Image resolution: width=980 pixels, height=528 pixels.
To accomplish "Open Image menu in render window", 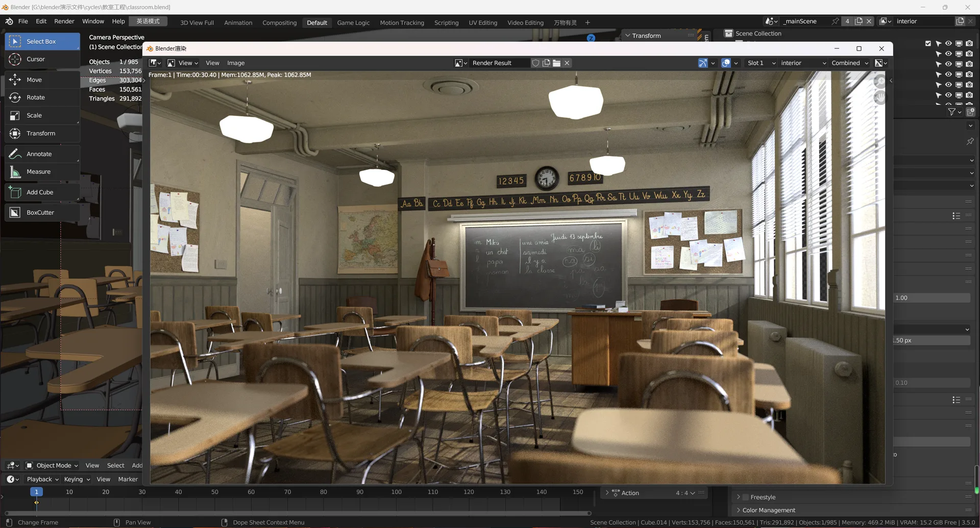I will (x=236, y=63).
